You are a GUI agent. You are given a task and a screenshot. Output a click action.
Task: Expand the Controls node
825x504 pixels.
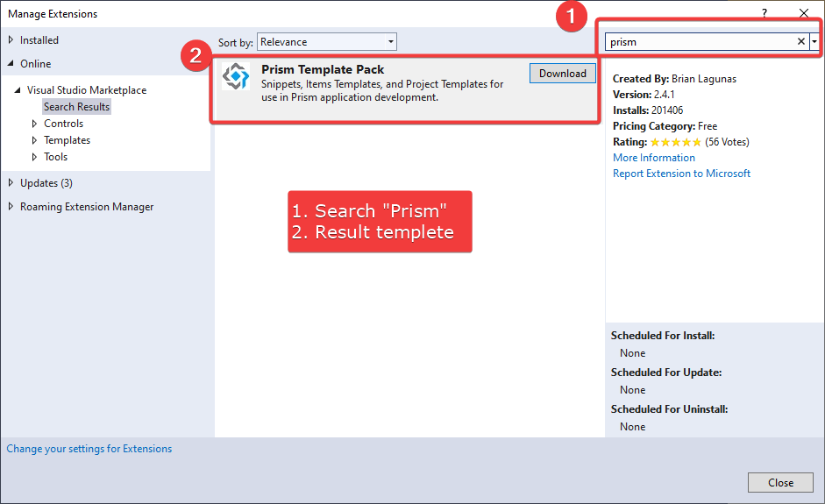[x=34, y=124]
